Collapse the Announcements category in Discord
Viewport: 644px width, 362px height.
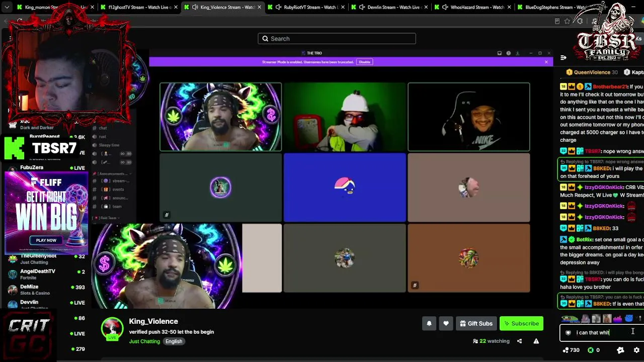pyautogui.click(x=112, y=173)
